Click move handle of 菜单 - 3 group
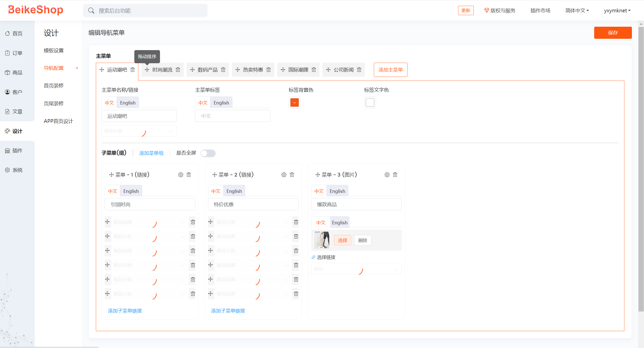Screen dimensions: 644x348 318,175
